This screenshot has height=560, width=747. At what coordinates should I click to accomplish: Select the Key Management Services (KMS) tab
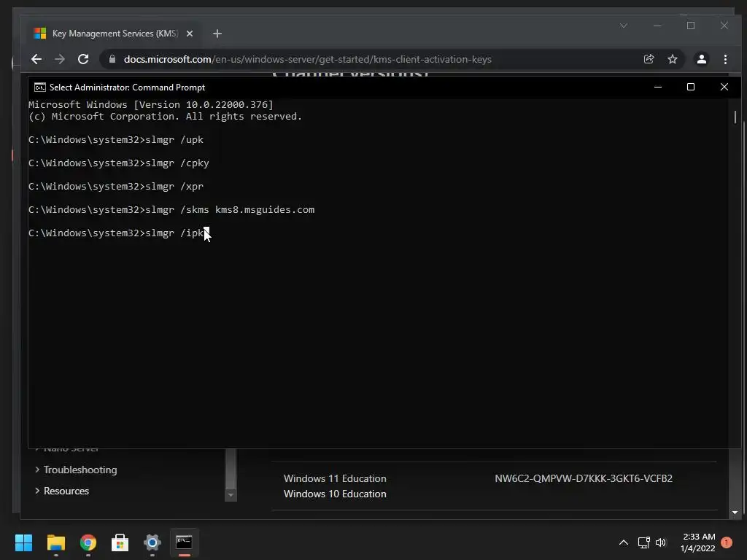pos(115,34)
